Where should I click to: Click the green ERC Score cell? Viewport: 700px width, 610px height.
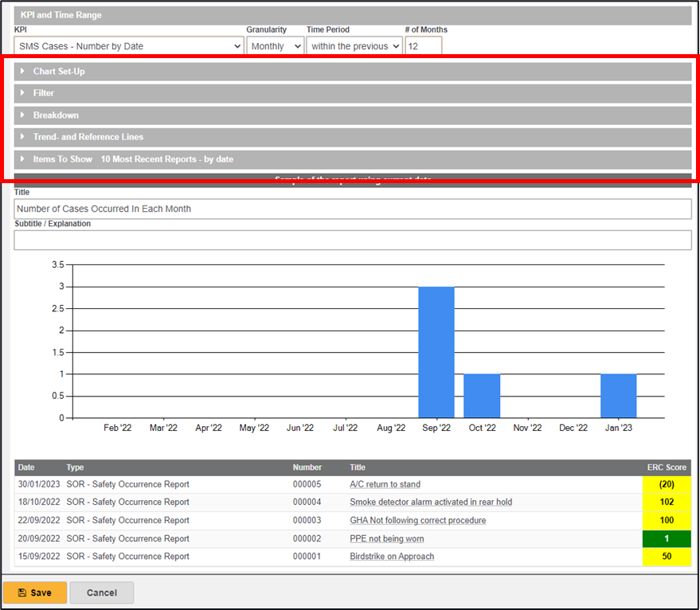coord(666,539)
